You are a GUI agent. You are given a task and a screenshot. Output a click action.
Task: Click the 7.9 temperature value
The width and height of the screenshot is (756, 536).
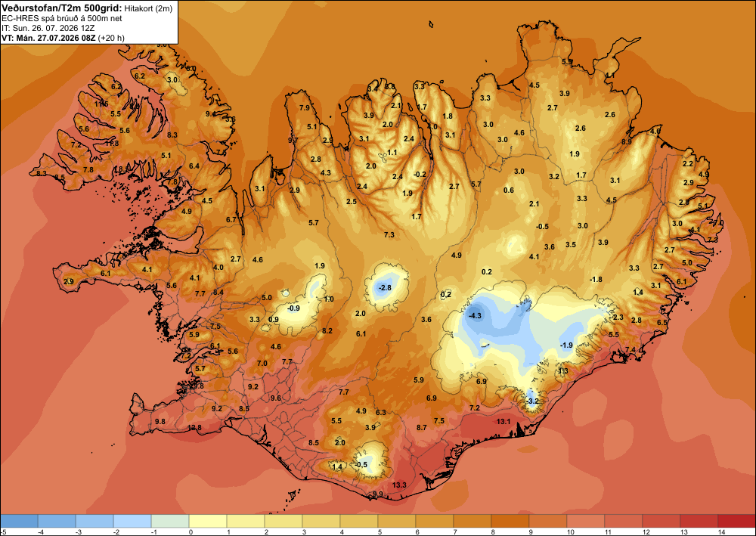coord(305,108)
